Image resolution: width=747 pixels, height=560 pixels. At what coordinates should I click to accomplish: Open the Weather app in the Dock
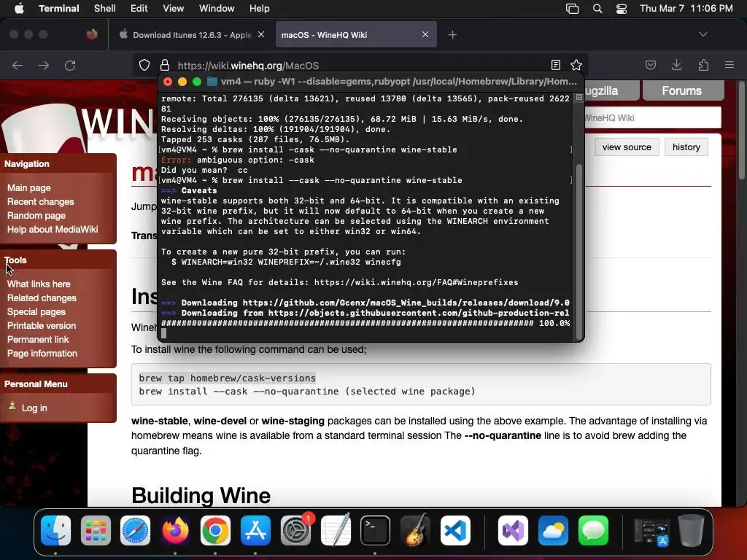(553, 531)
